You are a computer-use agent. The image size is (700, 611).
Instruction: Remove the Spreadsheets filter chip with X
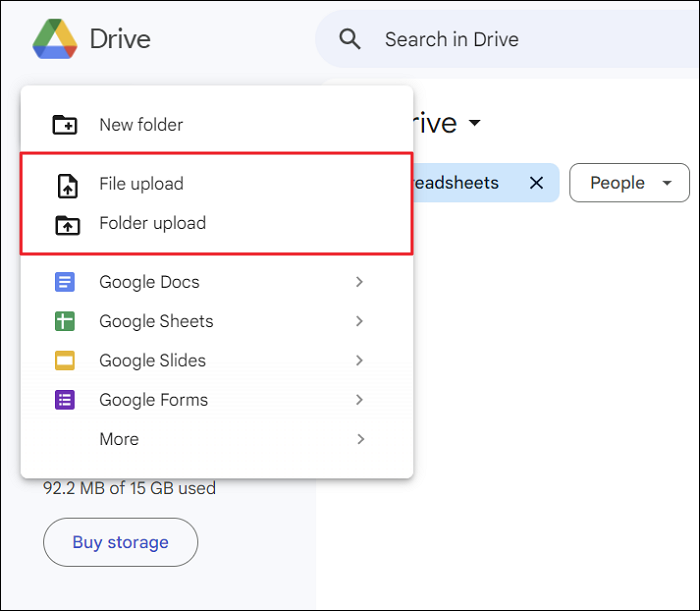pos(536,183)
